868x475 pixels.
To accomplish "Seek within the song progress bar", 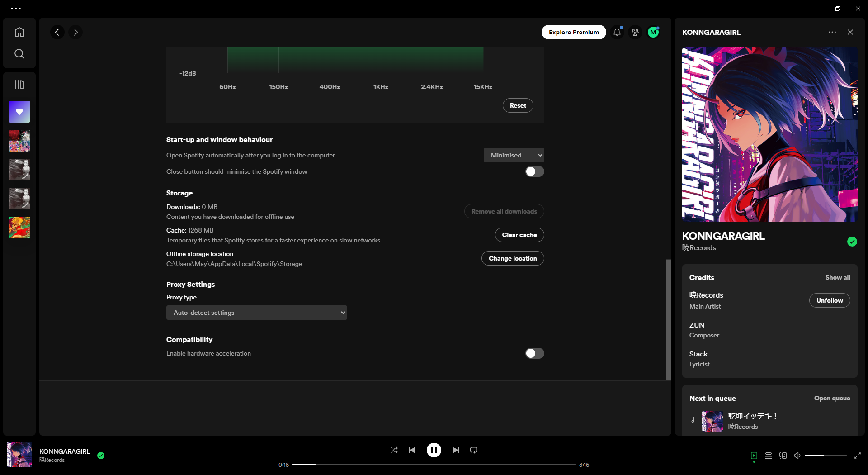I will [x=434, y=465].
